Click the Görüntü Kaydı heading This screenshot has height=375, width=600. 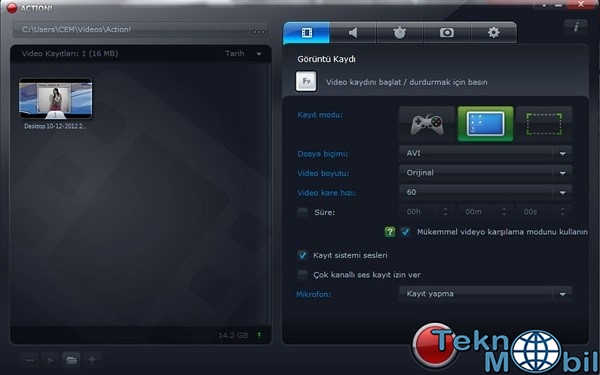[326, 60]
